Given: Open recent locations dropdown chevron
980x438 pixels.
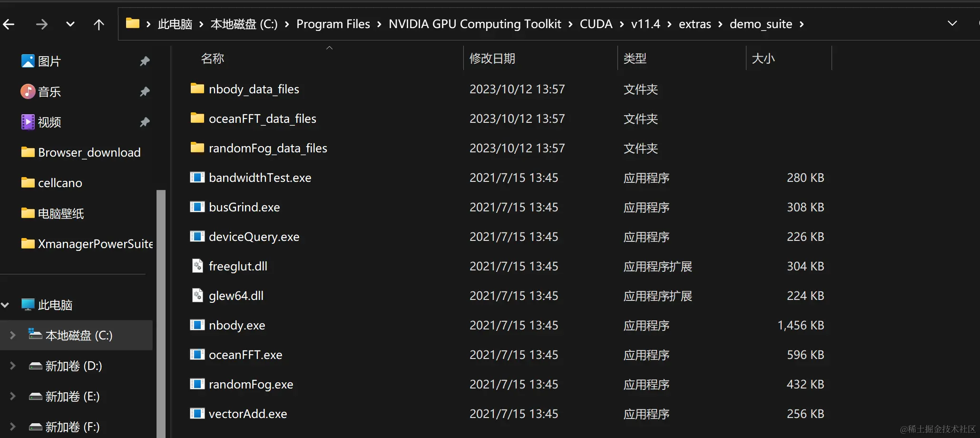Looking at the screenshot, I should point(70,24).
